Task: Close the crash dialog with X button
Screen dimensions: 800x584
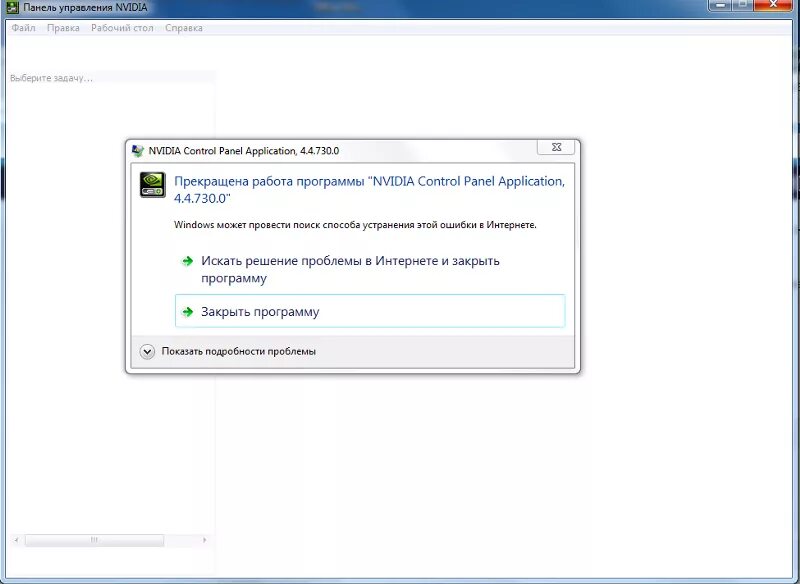Action: click(x=556, y=147)
